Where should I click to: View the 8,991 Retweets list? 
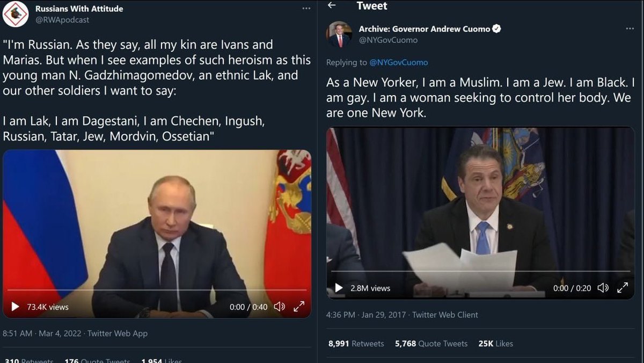(356, 344)
